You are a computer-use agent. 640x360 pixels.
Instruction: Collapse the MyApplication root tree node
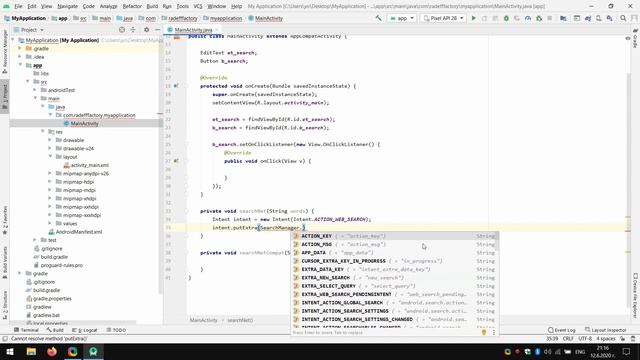[x=13, y=40]
